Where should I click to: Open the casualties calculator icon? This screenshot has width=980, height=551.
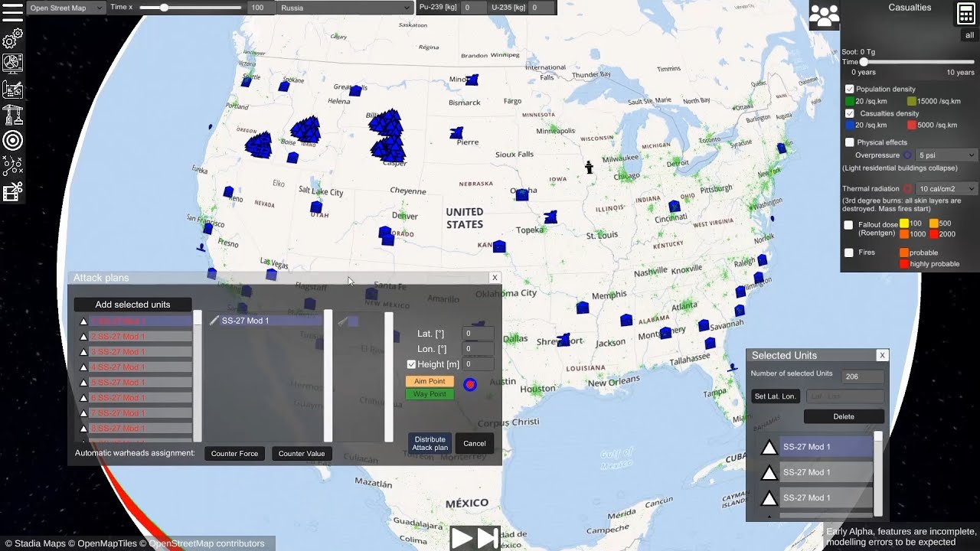[965, 14]
